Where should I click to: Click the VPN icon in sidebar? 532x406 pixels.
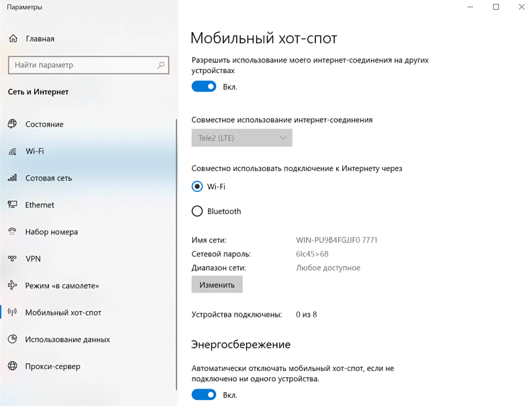coord(13,258)
